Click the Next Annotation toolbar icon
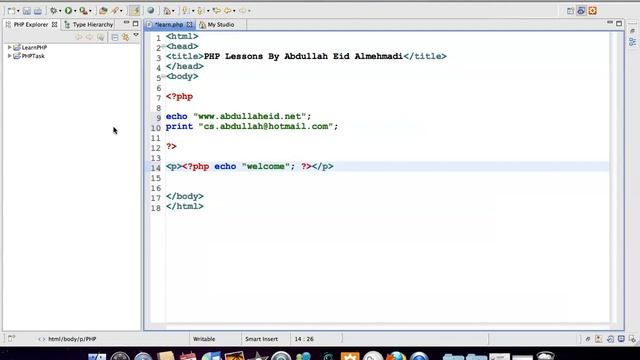Screen dimensions: 640x360 [186, 11]
